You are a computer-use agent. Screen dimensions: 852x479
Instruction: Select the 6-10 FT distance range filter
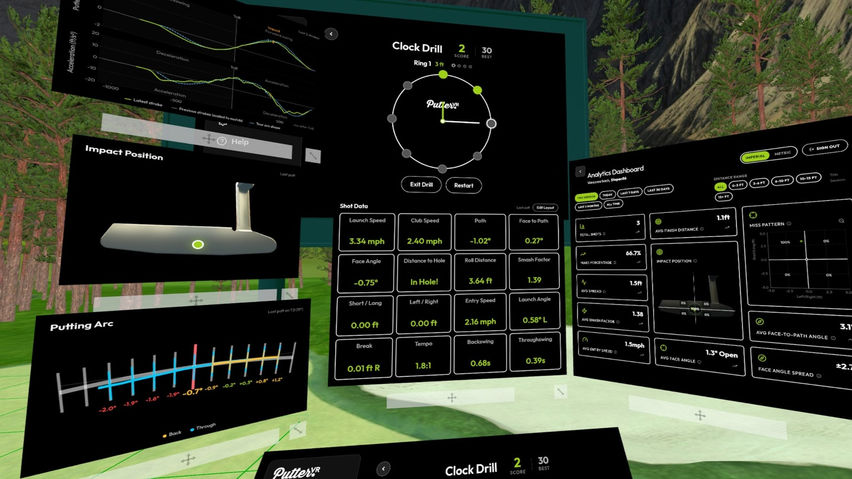pos(782,181)
